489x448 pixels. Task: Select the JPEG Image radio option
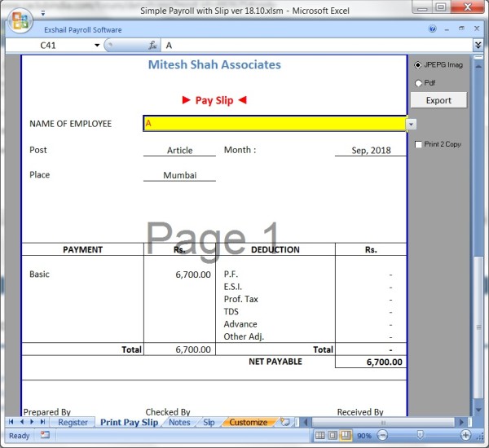click(418, 65)
